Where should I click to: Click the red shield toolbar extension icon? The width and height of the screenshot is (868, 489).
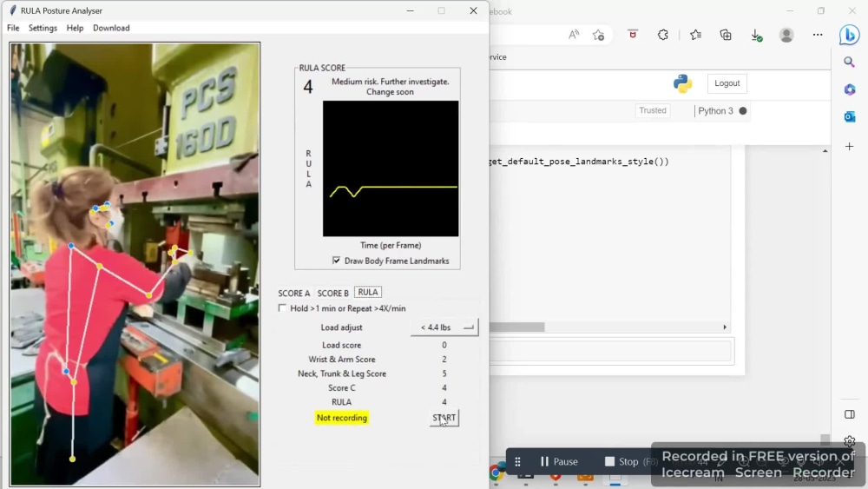(x=632, y=35)
